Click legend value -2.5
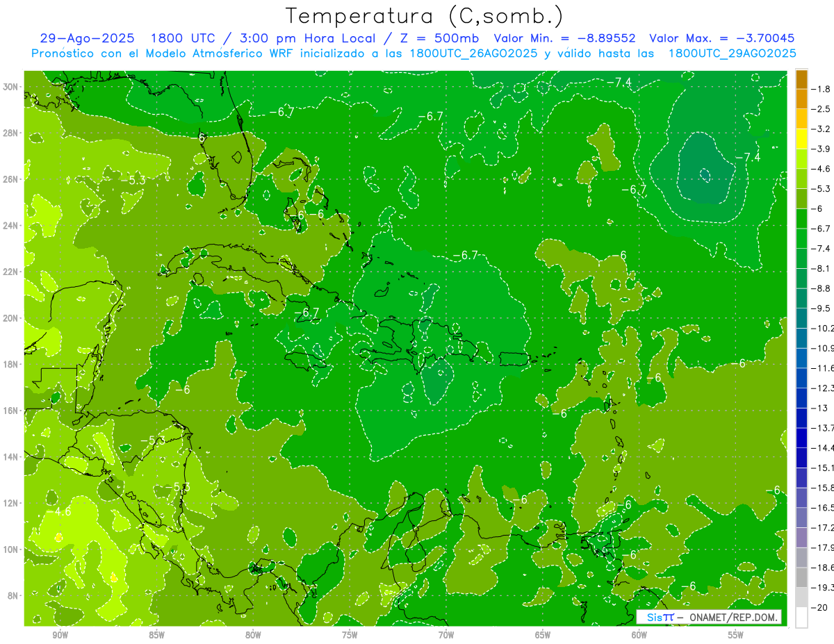Screen dimensions: 834x644 [x=823, y=109]
